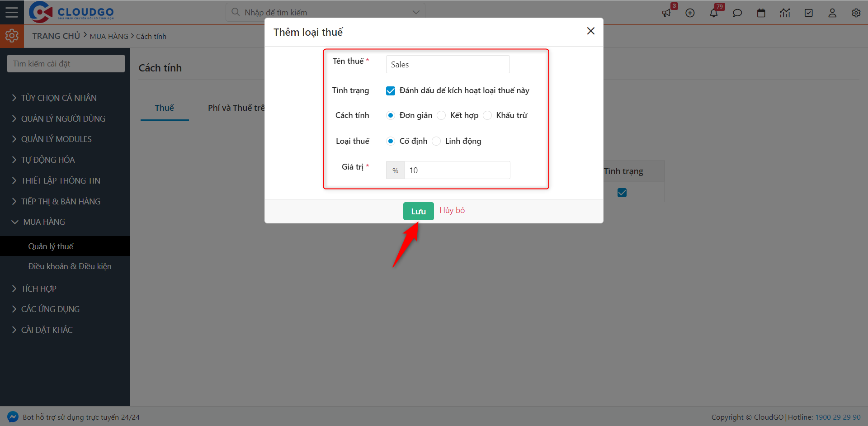Click the quick create plus icon

point(690,13)
